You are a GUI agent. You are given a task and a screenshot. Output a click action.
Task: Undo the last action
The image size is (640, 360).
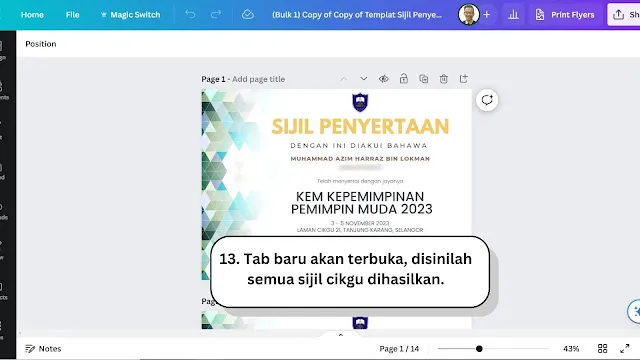[x=190, y=15]
